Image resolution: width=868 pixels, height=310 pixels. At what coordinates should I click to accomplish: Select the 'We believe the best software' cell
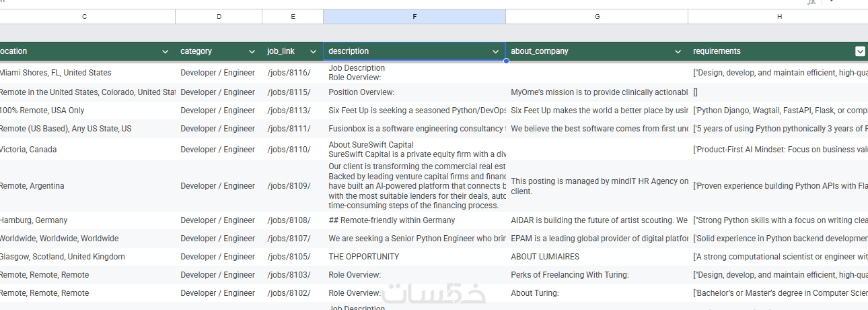pos(597,129)
